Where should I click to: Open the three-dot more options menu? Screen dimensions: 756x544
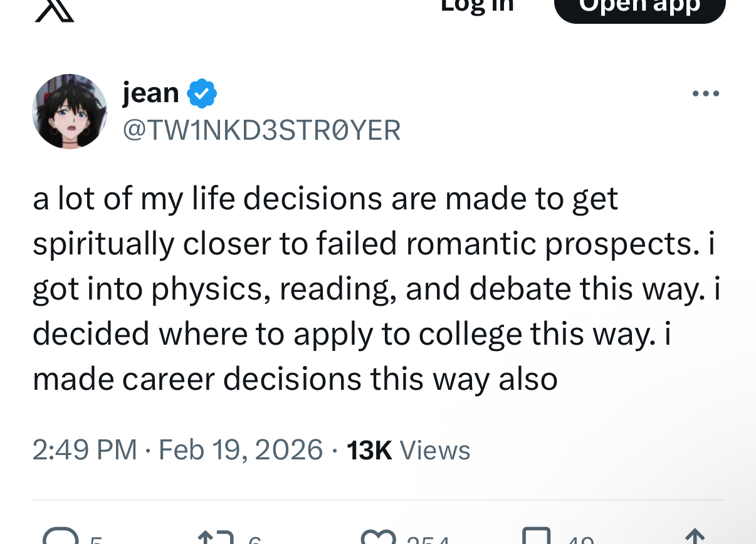pyautogui.click(x=705, y=94)
